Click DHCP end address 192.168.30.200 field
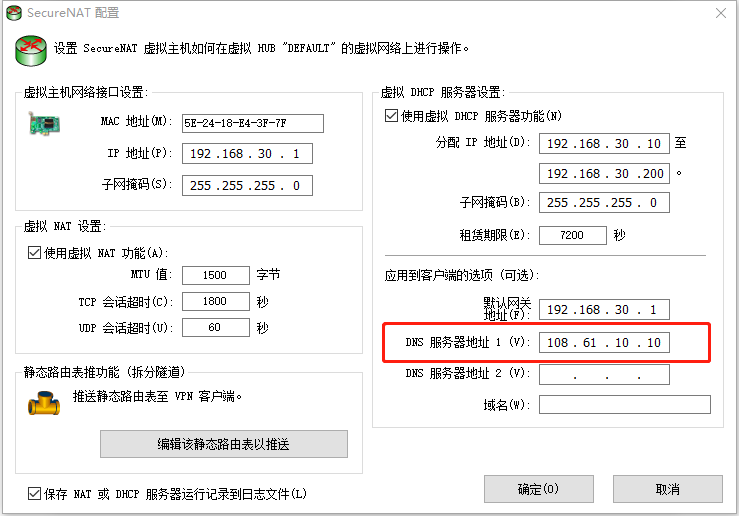This screenshot has width=739, height=516. point(604,174)
